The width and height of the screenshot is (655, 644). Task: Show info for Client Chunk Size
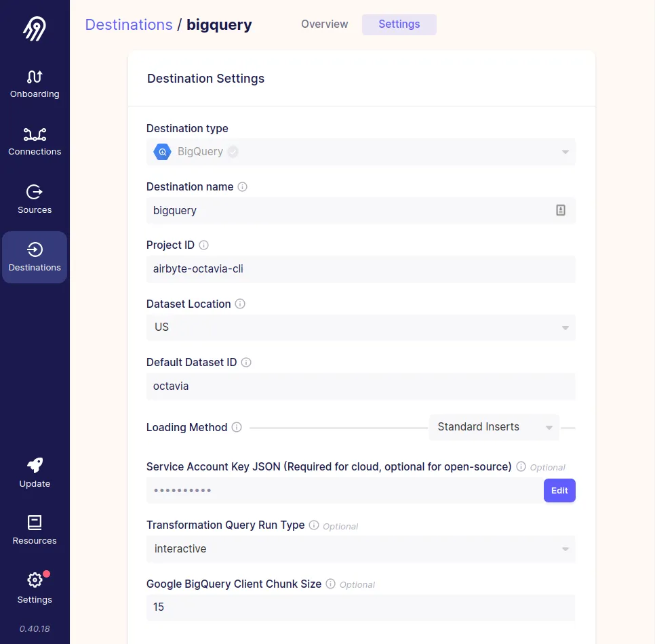tap(330, 584)
